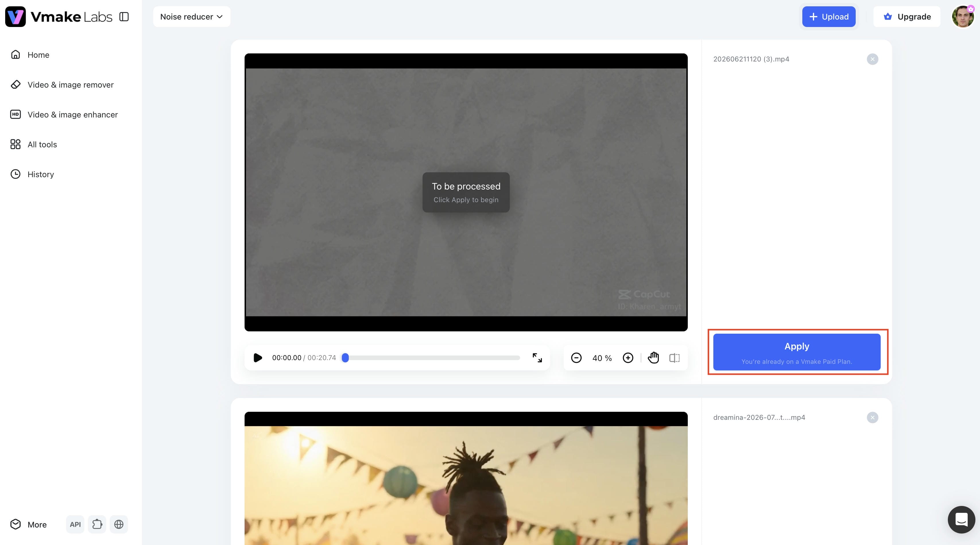
Task: Click the Upgrade button
Action: [907, 17]
